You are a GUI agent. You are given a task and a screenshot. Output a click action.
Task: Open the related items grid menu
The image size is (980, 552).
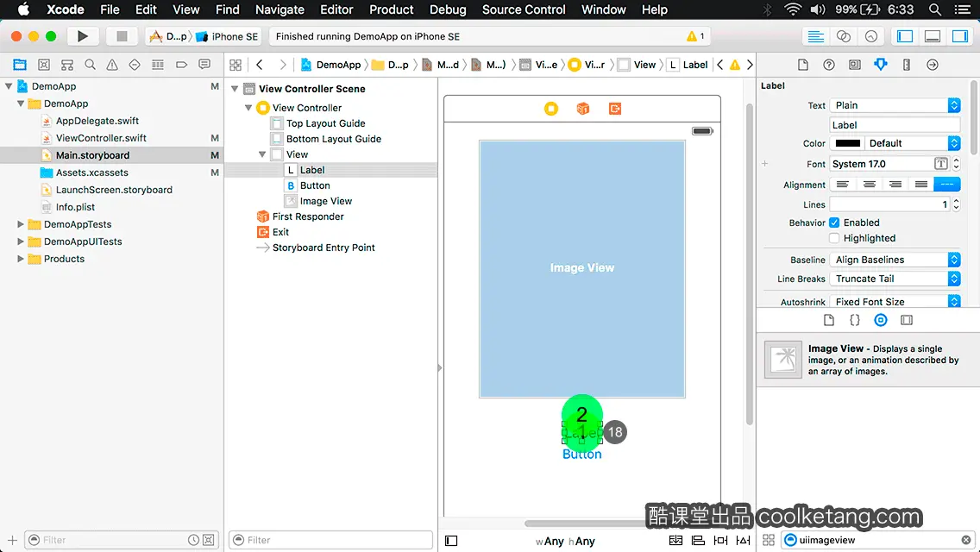(236, 65)
